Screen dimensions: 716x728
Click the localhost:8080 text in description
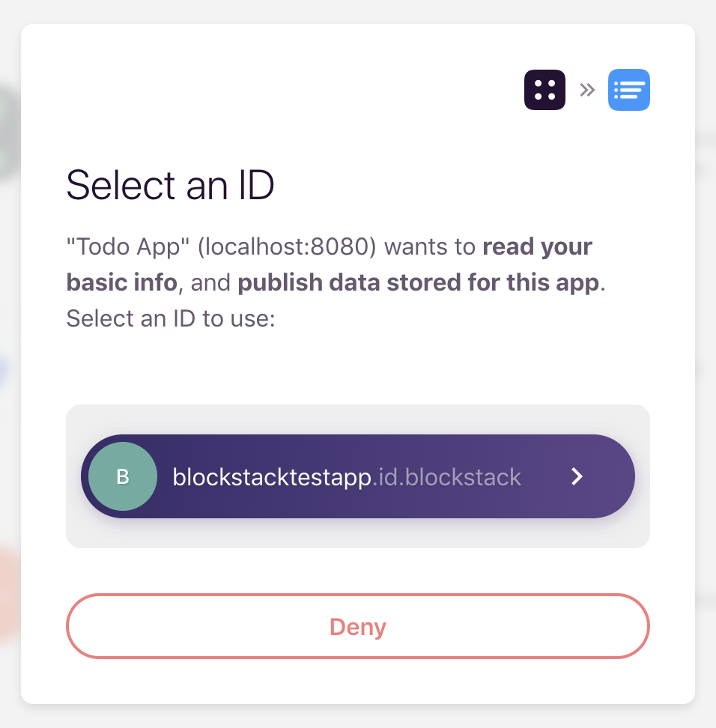[287, 246]
